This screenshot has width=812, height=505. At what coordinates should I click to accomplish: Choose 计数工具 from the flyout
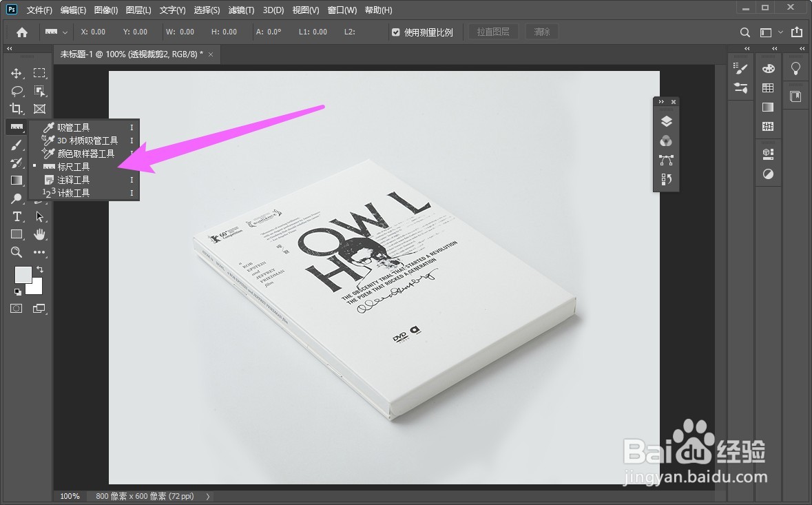coord(84,193)
